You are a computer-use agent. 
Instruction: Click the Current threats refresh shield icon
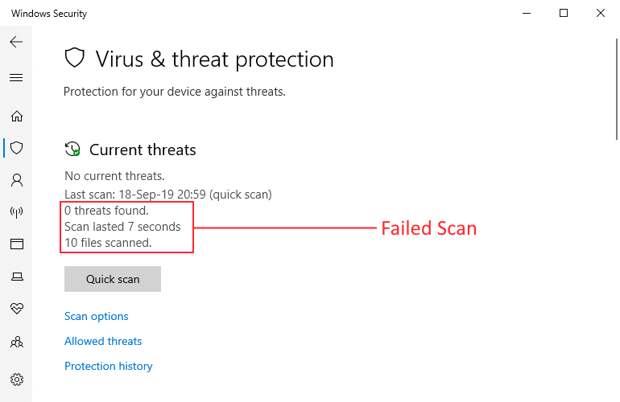73,149
